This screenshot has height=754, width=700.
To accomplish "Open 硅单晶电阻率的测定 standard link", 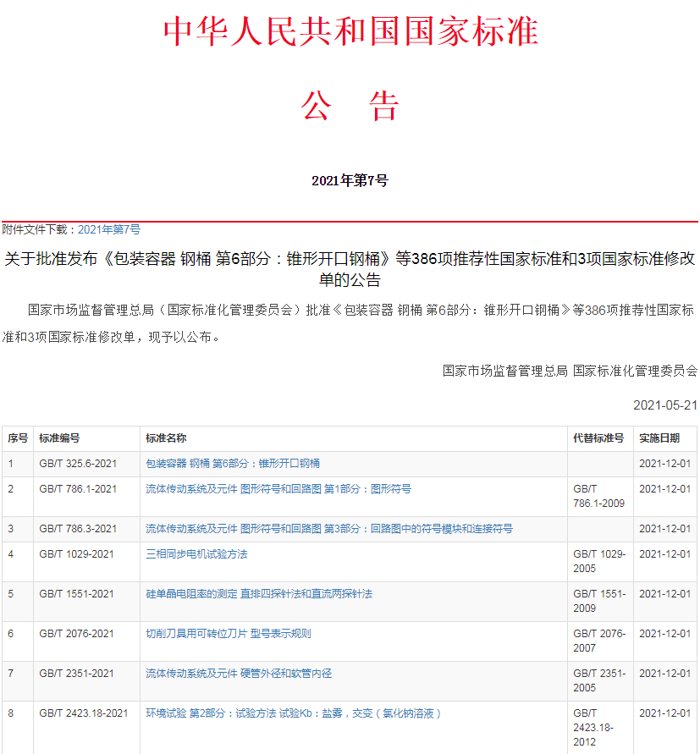I will click(x=259, y=594).
